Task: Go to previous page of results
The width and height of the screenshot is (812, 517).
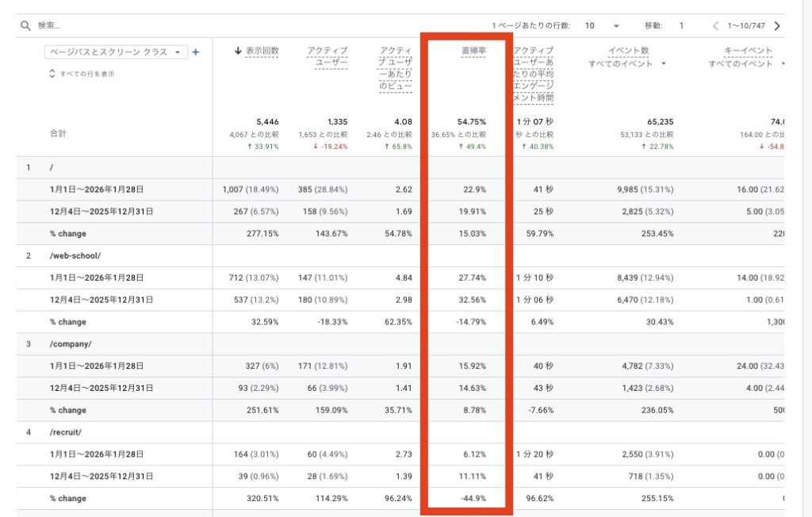Action: pos(716,26)
